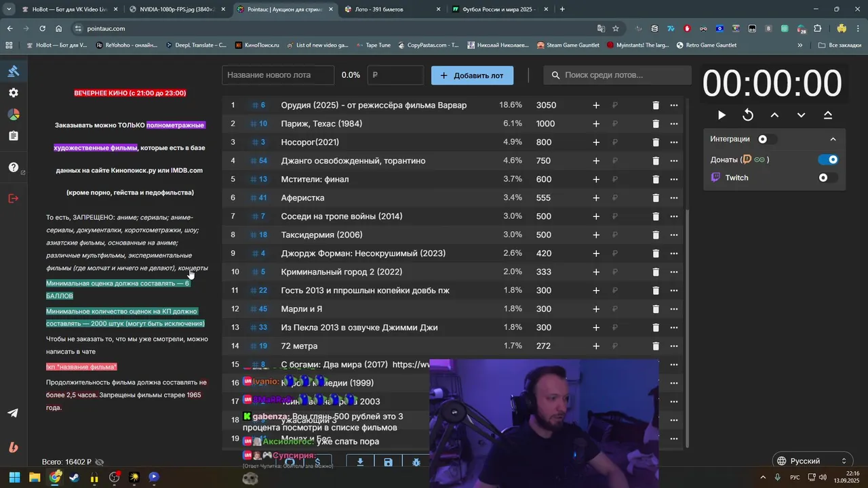
Task: Open more options for Из Пекла 2013
Action: (x=674, y=327)
